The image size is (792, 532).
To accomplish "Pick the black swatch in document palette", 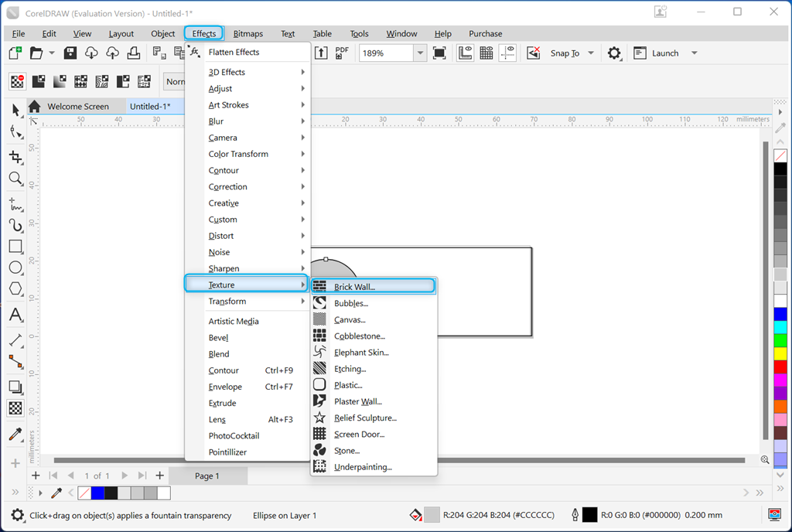I will point(111,493).
